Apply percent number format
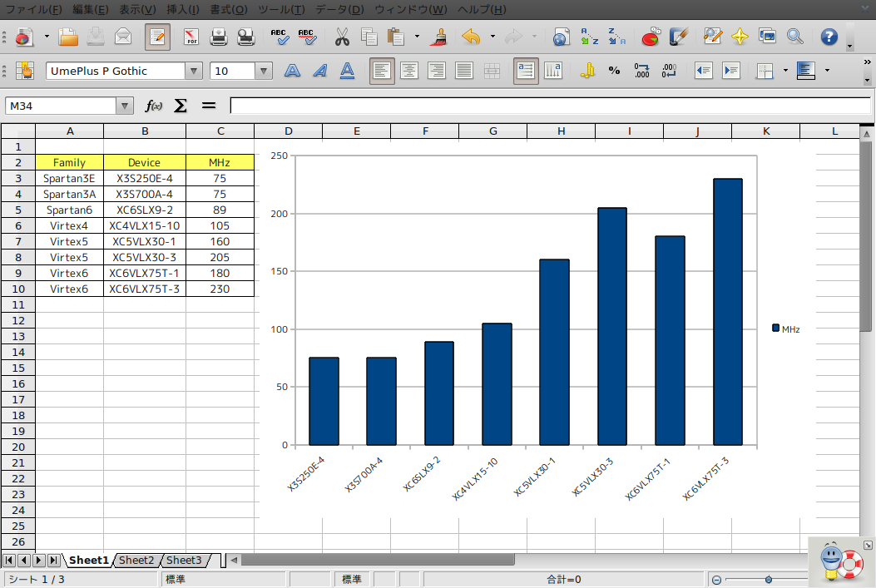The height and width of the screenshot is (588, 876). (615, 71)
